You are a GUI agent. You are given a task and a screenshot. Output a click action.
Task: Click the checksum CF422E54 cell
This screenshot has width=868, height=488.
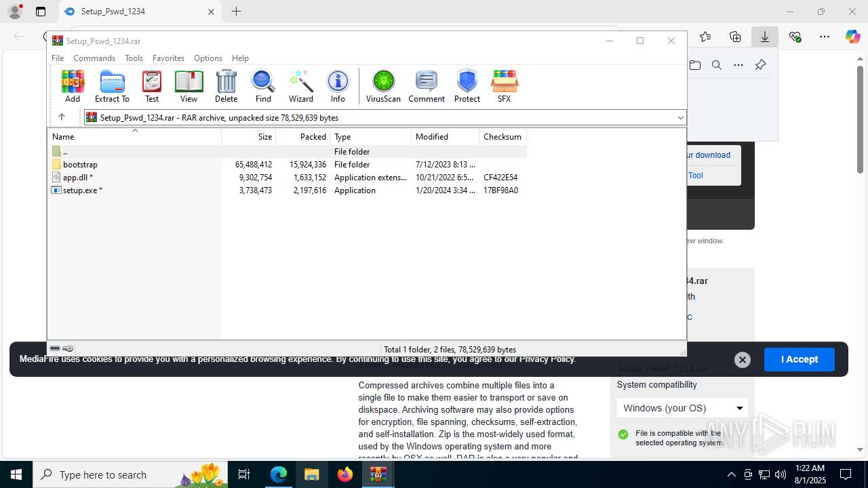tap(500, 178)
